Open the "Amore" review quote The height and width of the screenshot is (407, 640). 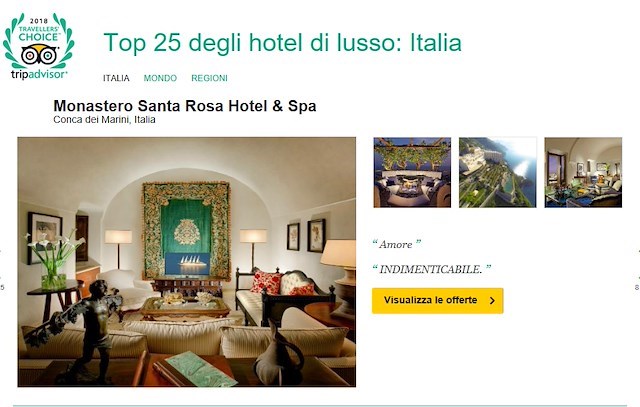[396, 244]
